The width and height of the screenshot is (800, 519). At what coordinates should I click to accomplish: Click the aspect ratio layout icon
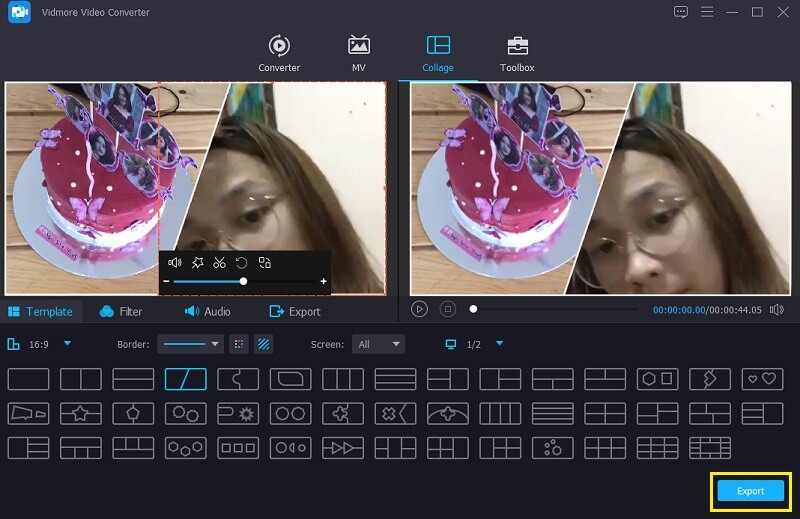coord(13,344)
